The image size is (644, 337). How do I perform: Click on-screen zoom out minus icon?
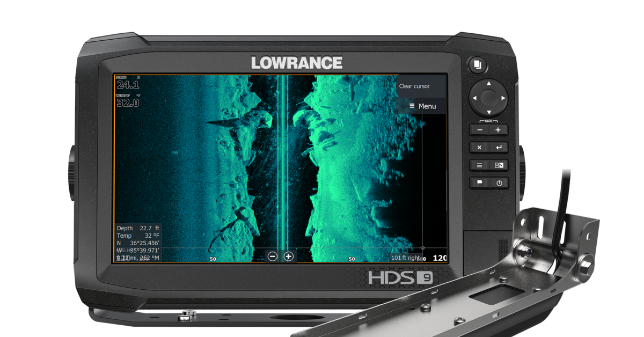pos(273,257)
